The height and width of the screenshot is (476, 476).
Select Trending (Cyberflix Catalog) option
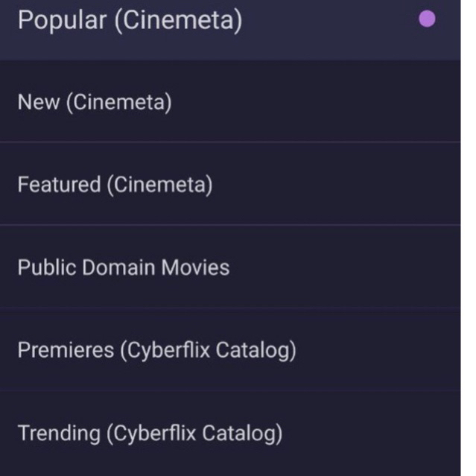coord(150,433)
